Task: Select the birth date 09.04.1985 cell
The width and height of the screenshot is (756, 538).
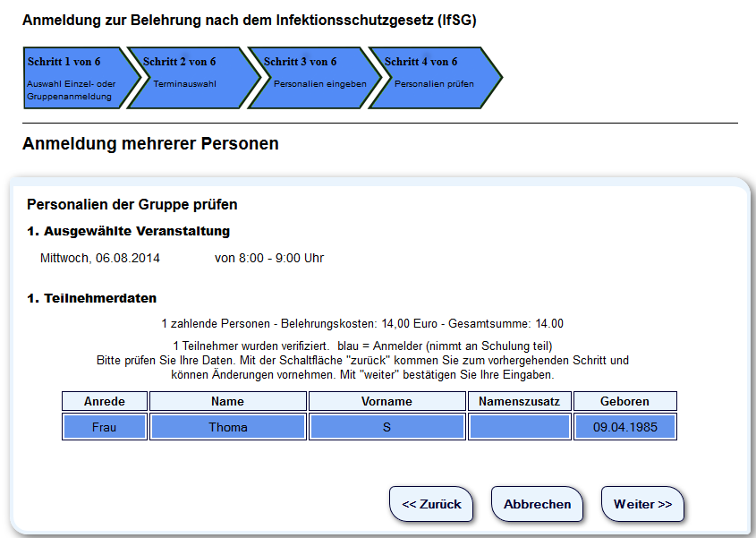Action: point(624,427)
